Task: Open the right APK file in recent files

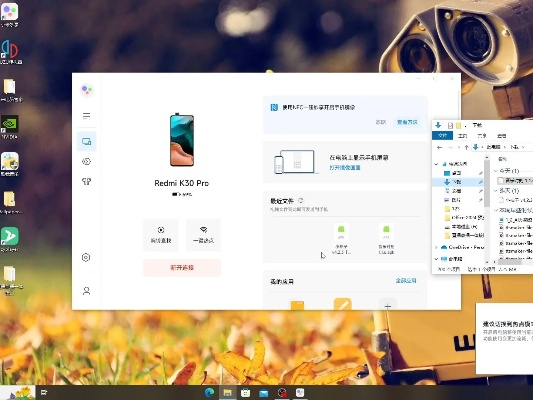Action: click(x=386, y=239)
